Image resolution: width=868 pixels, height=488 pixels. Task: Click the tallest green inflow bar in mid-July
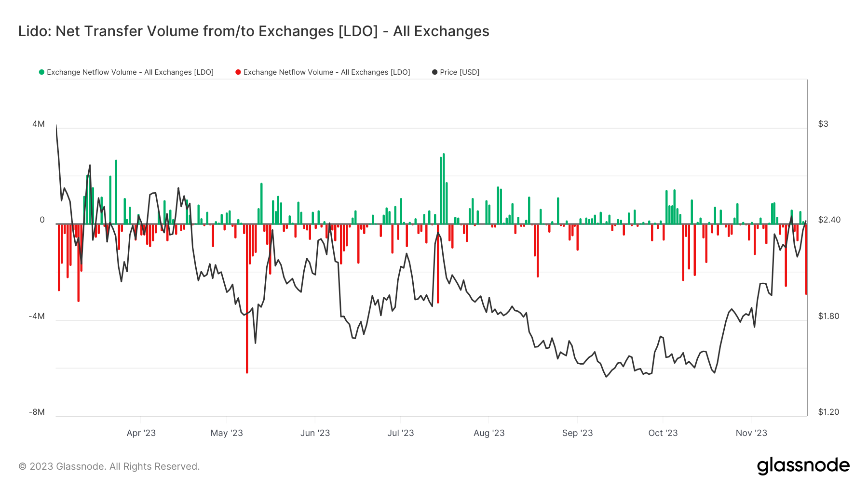coord(444,189)
